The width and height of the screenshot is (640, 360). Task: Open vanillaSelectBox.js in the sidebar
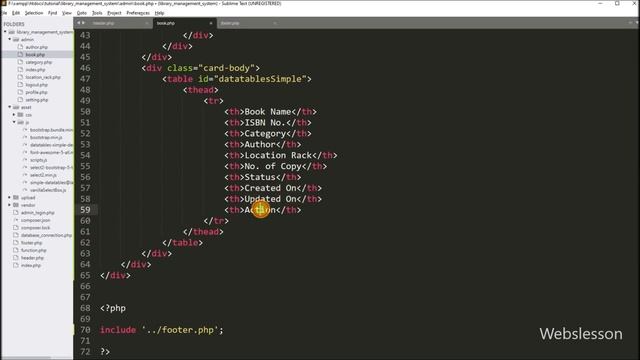48,190
